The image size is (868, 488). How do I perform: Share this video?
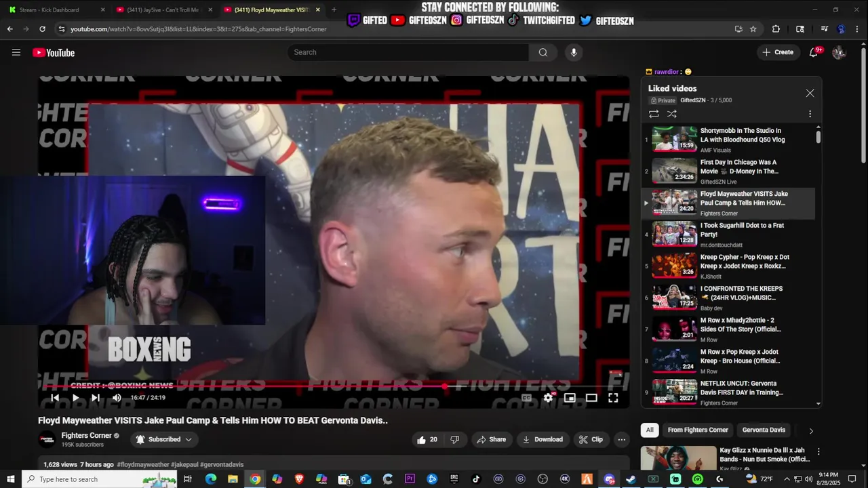click(492, 439)
